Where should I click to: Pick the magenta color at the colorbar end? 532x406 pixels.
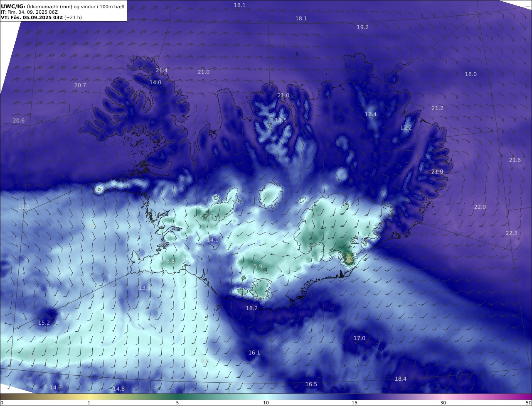click(x=527, y=396)
